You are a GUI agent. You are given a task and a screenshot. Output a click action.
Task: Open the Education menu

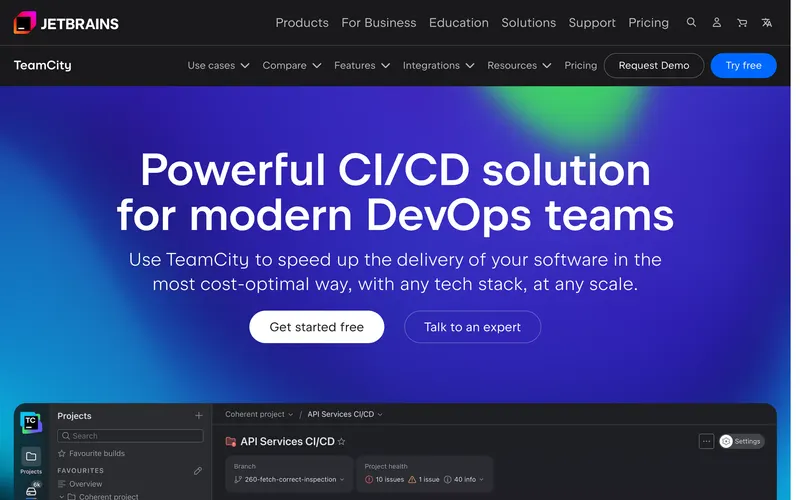click(459, 22)
